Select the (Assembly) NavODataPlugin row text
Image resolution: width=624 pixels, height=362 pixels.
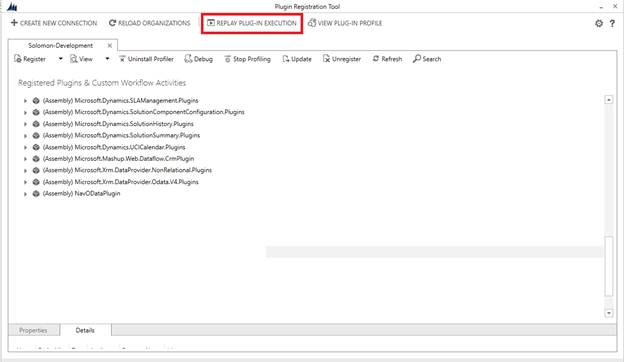pos(82,194)
